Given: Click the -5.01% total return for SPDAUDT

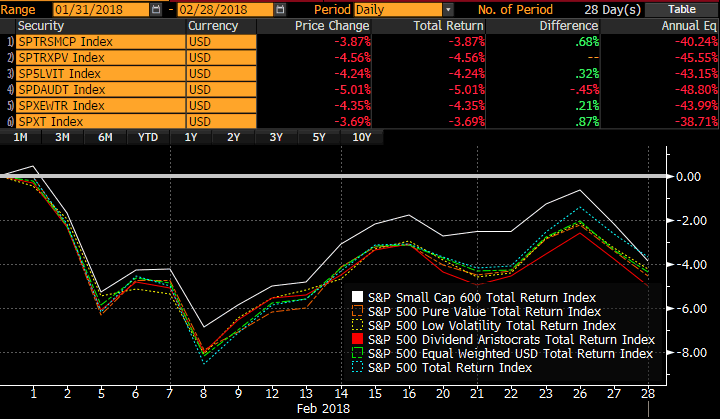Looking at the screenshot, I should click(467, 90).
